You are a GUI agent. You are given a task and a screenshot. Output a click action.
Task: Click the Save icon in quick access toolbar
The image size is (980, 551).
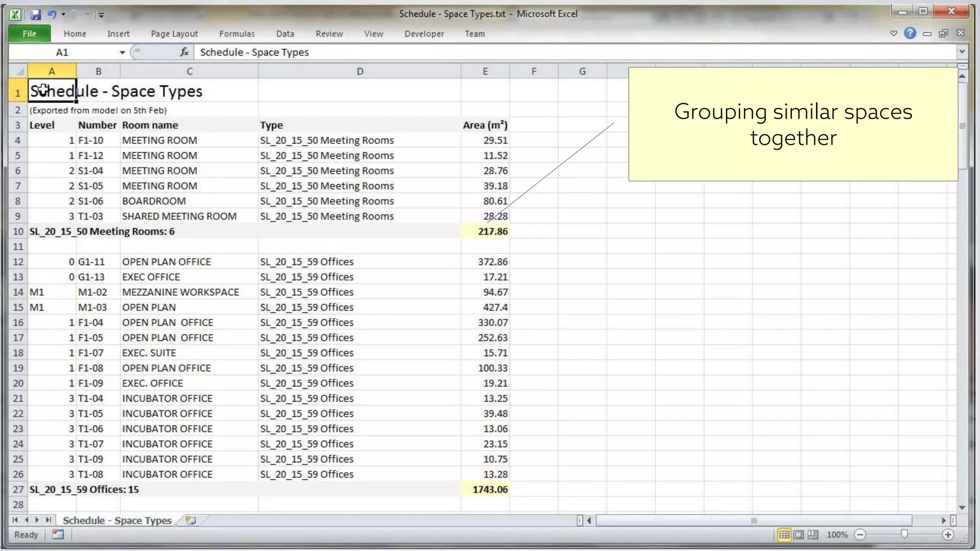click(35, 14)
